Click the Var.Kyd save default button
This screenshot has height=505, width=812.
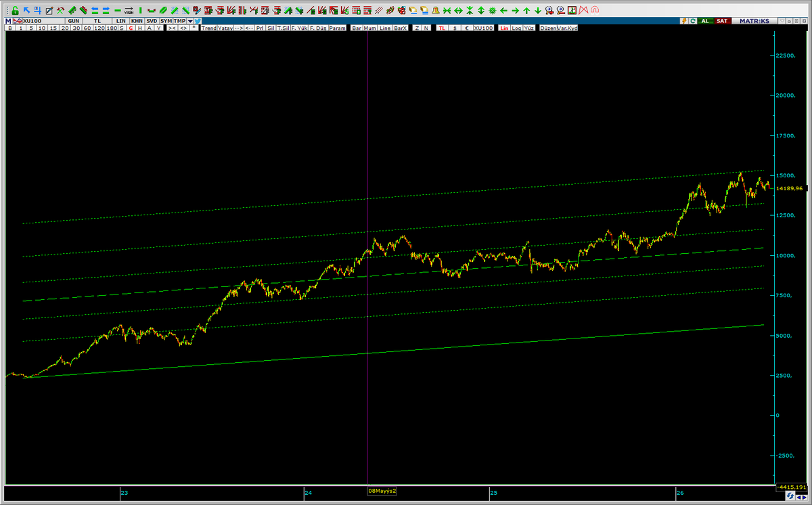[x=568, y=28]
